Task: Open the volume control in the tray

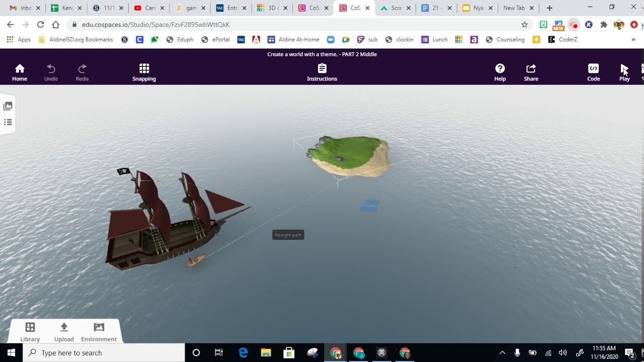Action: (563, 353)
